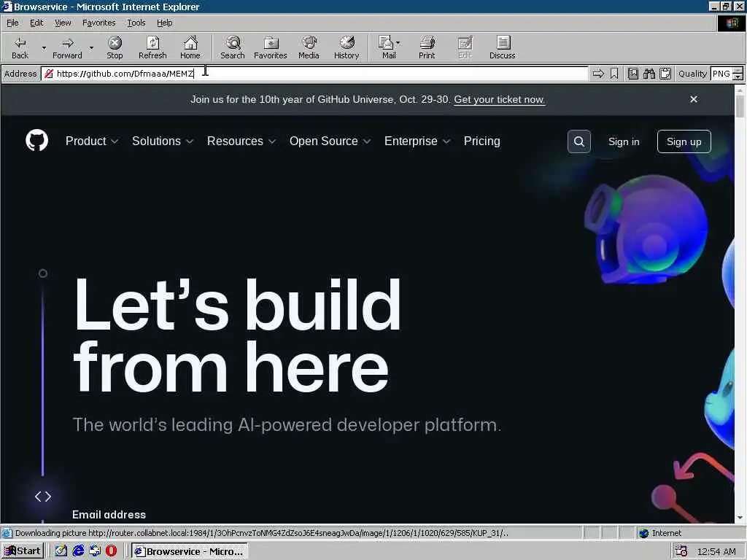Launch Internet Explorer from quick launch
Screen dimensions: 747x560
[78, 551]
